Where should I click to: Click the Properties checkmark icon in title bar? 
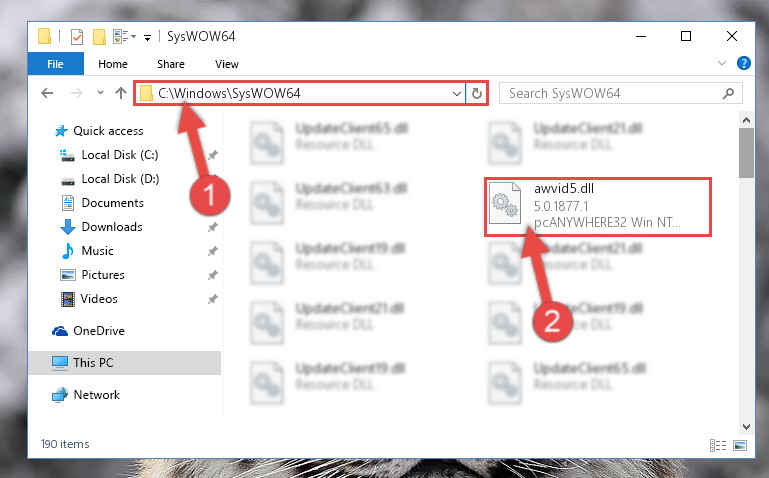pos(77,37)
